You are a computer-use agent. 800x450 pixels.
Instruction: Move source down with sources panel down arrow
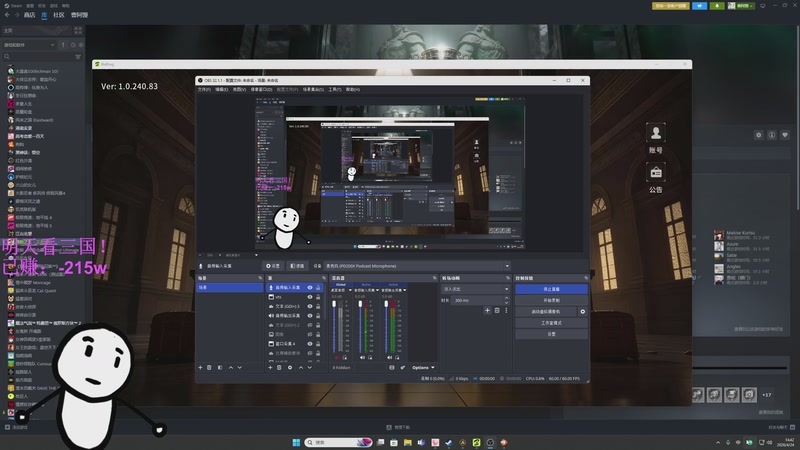(x=310, y=367)
